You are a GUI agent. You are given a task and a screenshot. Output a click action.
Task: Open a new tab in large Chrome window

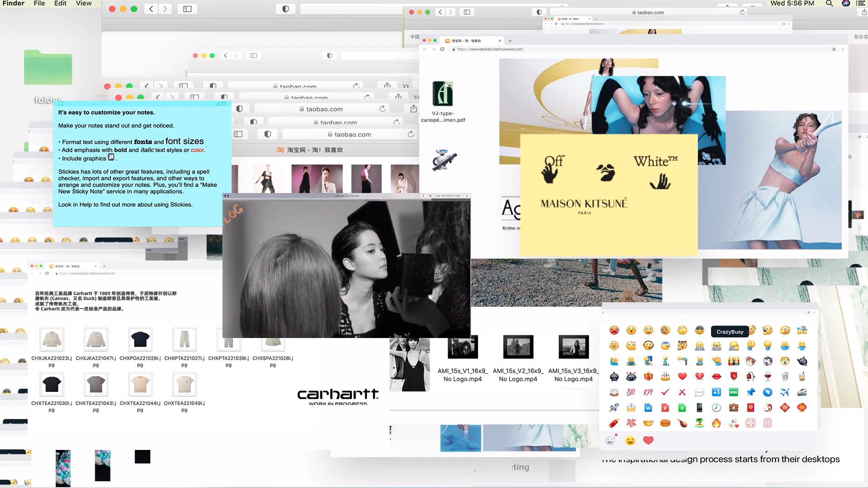click(x=510, y=40)
